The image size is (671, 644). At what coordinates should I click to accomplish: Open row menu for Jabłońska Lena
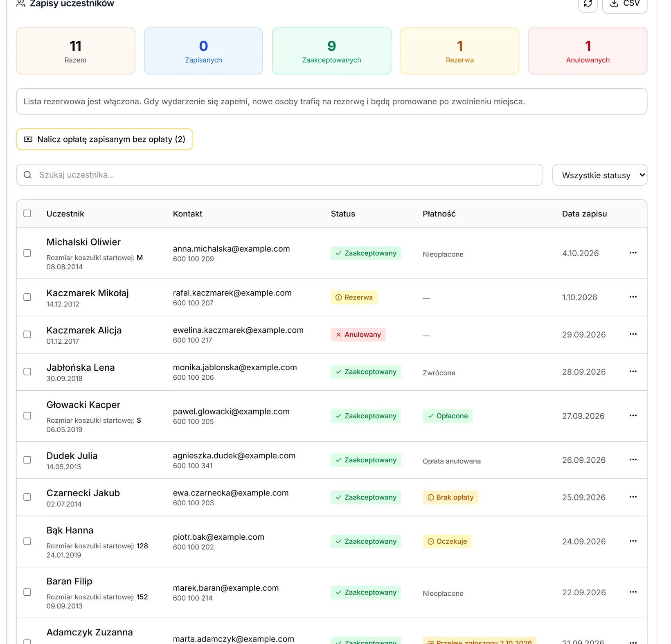pos(633,372)
